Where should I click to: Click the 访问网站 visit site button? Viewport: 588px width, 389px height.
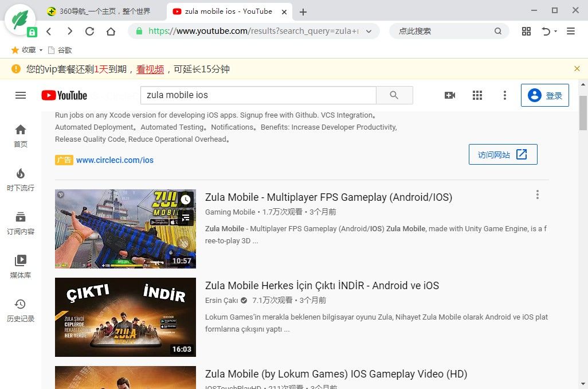tap(503, 154)
